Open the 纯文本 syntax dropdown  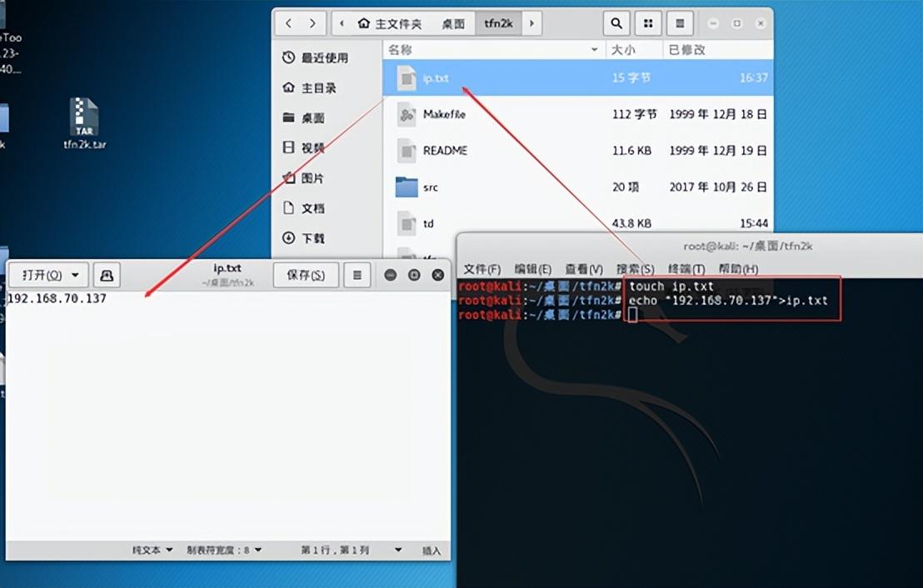[x=152, y=550]
